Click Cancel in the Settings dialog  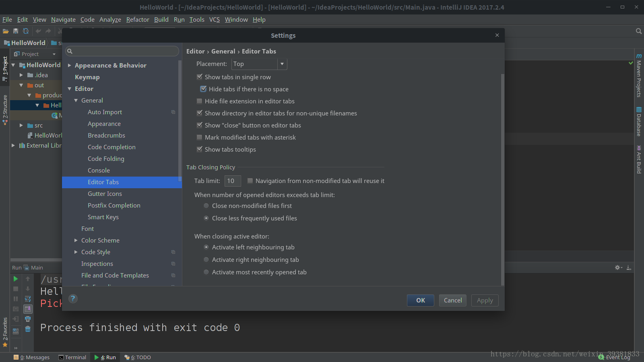pos(453,300)
